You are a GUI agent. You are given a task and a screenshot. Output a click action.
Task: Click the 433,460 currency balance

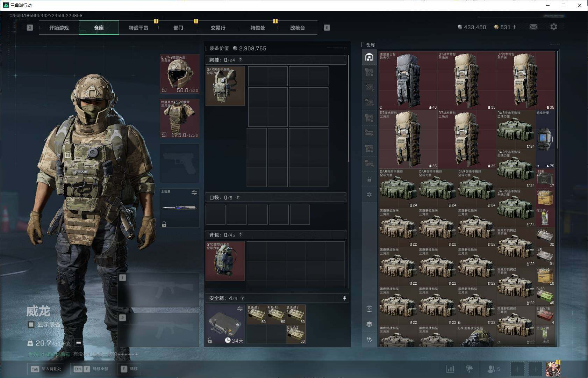(x=472, y=27)
